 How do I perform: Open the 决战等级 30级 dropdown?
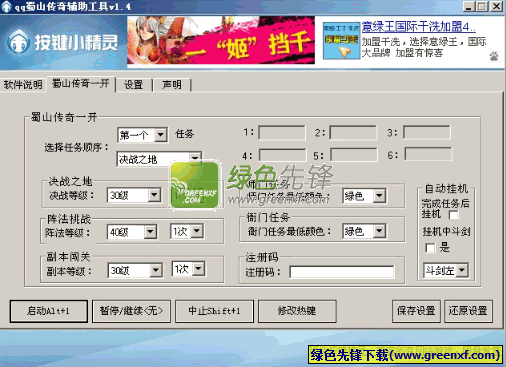154,195
